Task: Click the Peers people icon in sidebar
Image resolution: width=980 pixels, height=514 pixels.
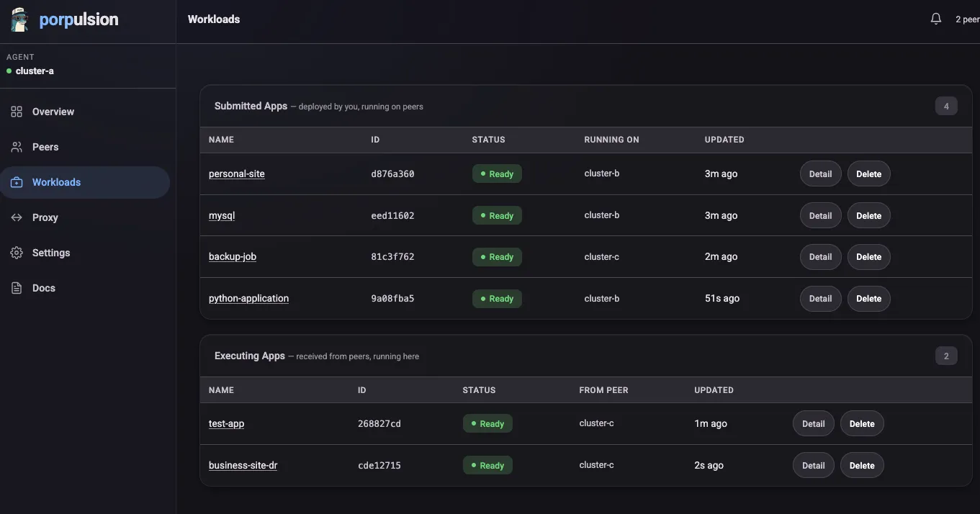Action: [17, 147]
